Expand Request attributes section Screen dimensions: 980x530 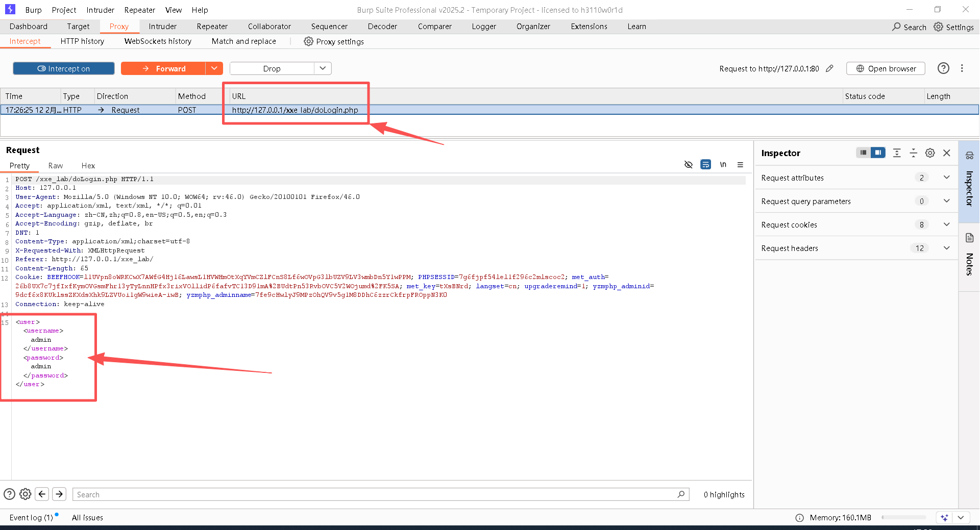tap(856, 178)
